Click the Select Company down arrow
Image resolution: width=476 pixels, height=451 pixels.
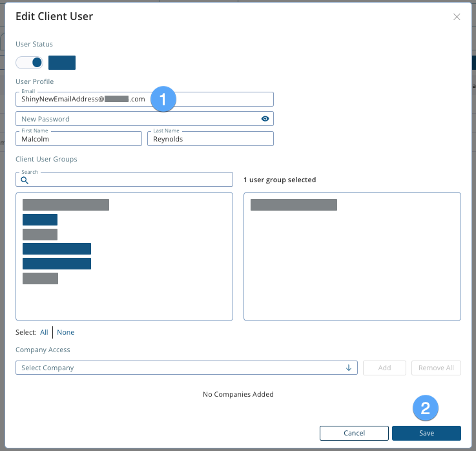point(349,368)
